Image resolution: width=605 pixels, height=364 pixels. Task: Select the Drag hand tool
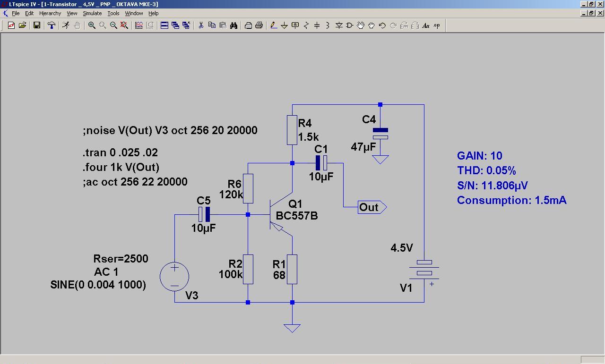click(x=372, y=25)
